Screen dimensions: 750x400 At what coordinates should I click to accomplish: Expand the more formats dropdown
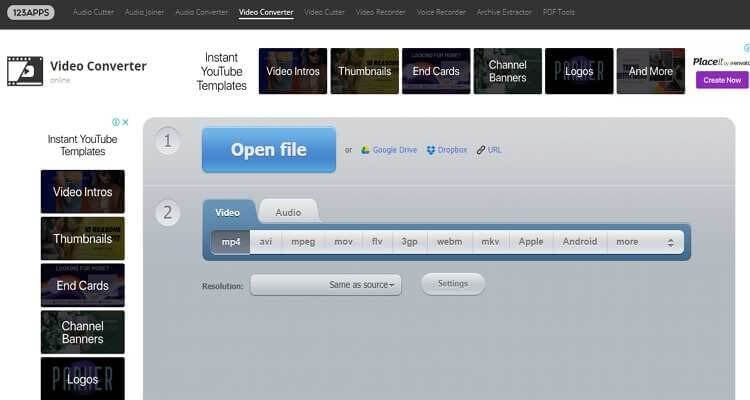point(645,241)
